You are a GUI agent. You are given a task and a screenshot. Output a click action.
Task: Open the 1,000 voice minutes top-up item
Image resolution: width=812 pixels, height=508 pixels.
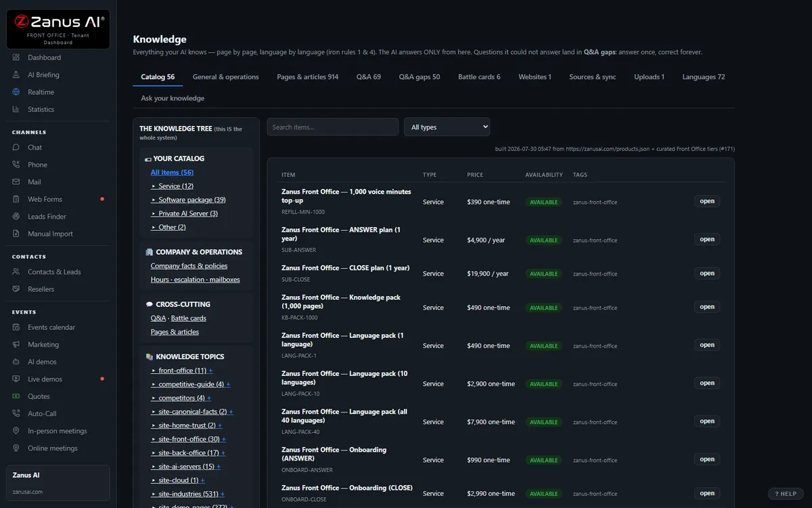pyautogui.click(x=707, y=201)
